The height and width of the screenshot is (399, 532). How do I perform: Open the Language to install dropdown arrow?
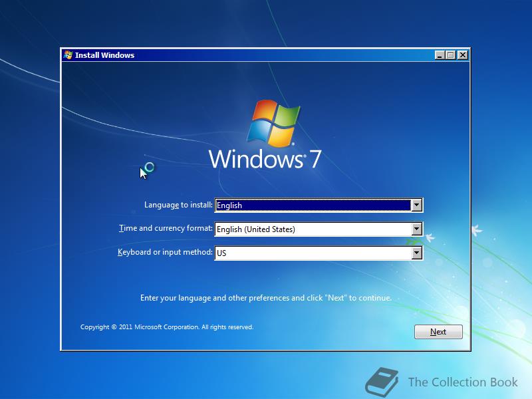click(416, 205)
